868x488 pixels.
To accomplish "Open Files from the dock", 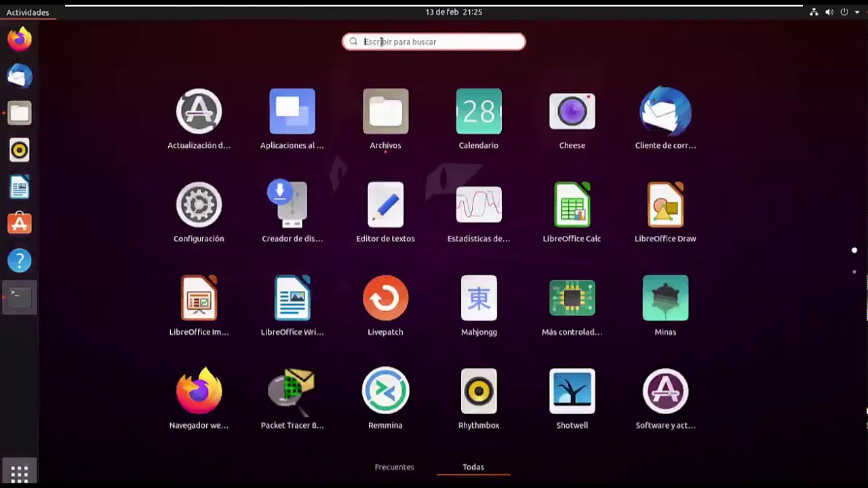I will click(x=19, y=113).
